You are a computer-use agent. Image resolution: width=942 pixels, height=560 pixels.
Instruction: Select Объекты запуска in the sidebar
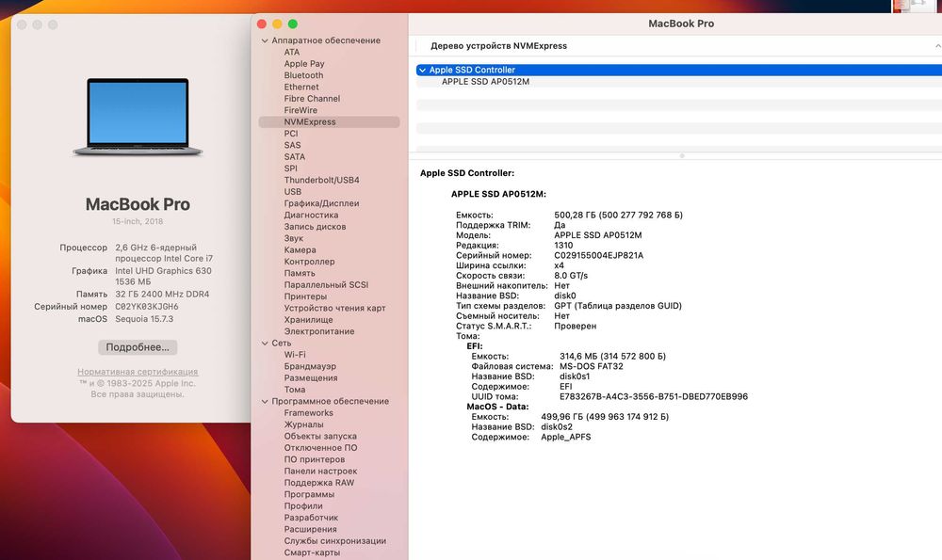[x=320, y=437]
